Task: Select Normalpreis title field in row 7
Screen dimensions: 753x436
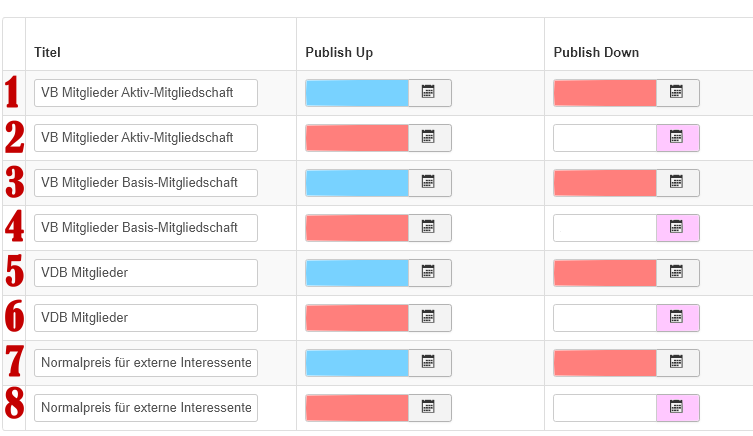Action: 146,363
